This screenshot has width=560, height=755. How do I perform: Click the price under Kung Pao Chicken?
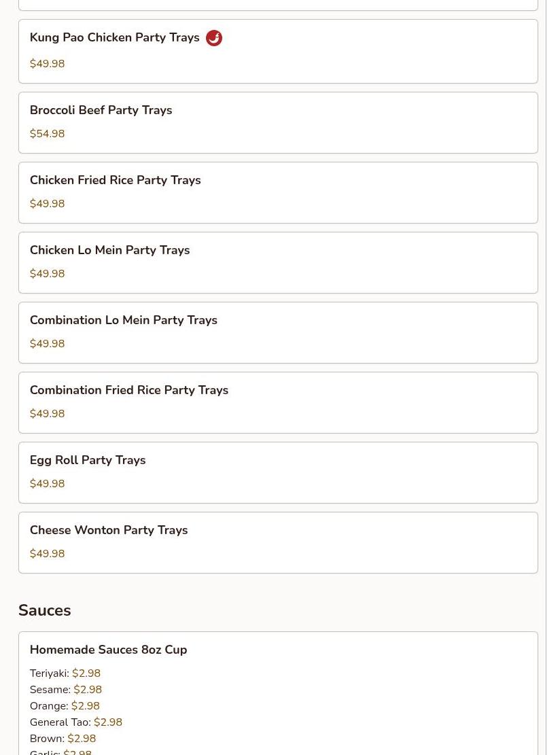point(47,64)
